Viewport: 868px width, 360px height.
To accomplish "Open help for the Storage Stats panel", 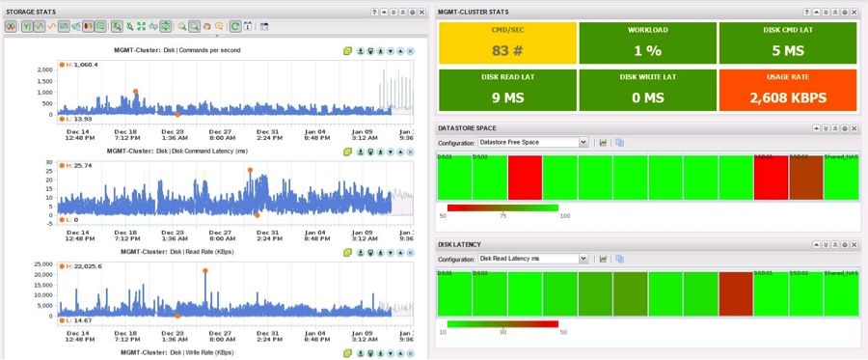I will coord(374,12).
